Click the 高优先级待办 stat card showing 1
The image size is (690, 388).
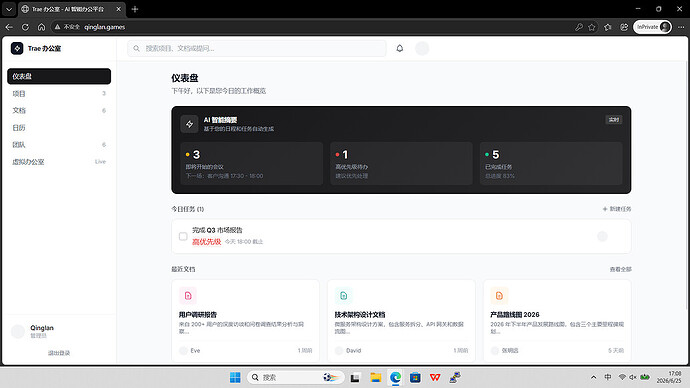click(401, 163)
